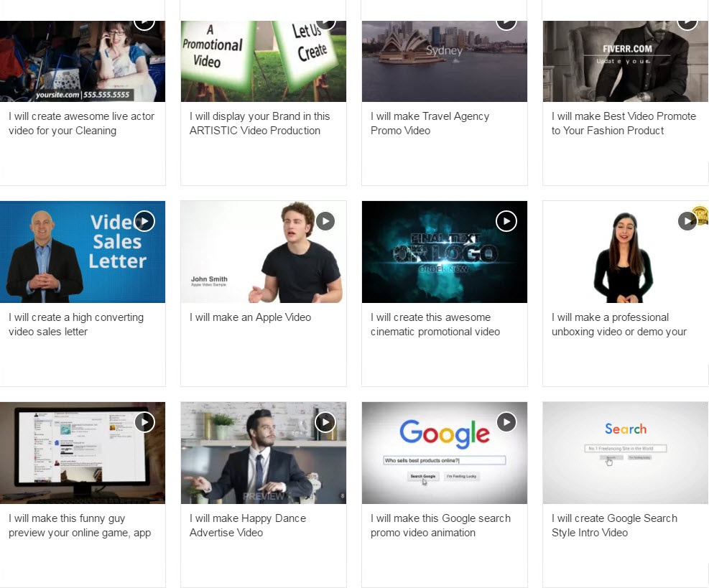Open the high converting video sales letter gig
709x588 pixels.
click(x=76, y=325)
